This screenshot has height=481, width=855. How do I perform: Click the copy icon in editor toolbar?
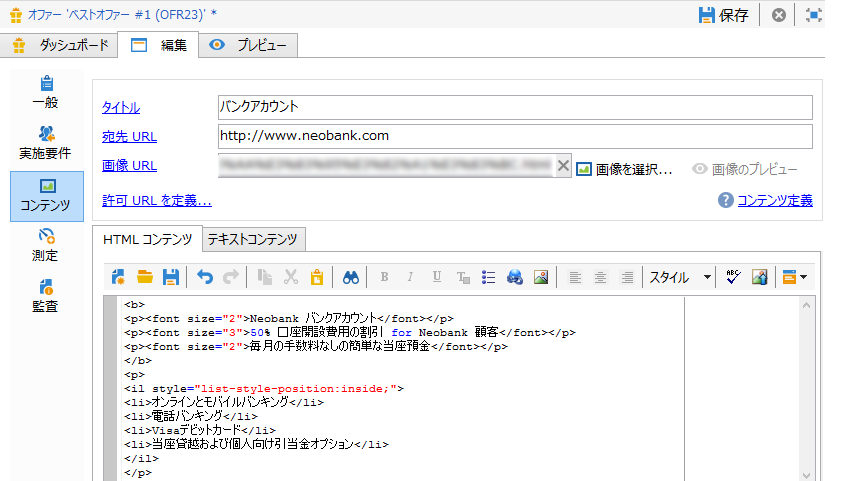(265, 277)
